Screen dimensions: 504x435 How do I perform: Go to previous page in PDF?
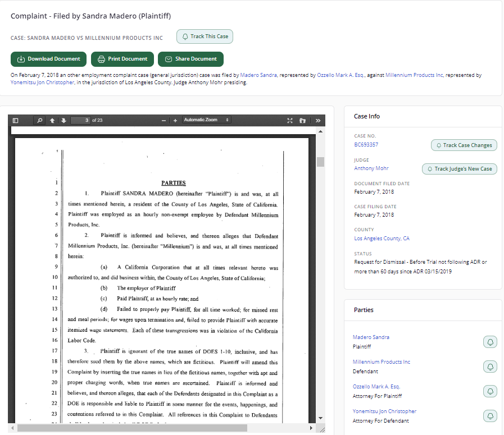point(52,120)
